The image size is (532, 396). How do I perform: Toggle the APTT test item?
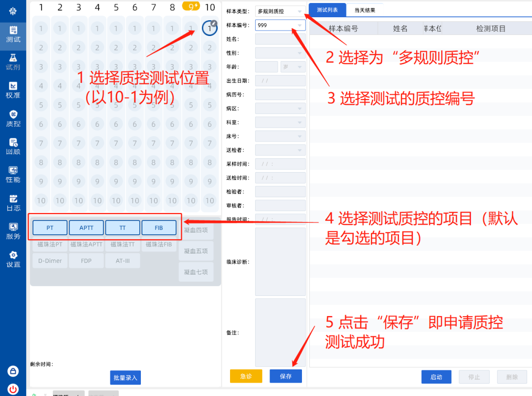tap(86, 228)
